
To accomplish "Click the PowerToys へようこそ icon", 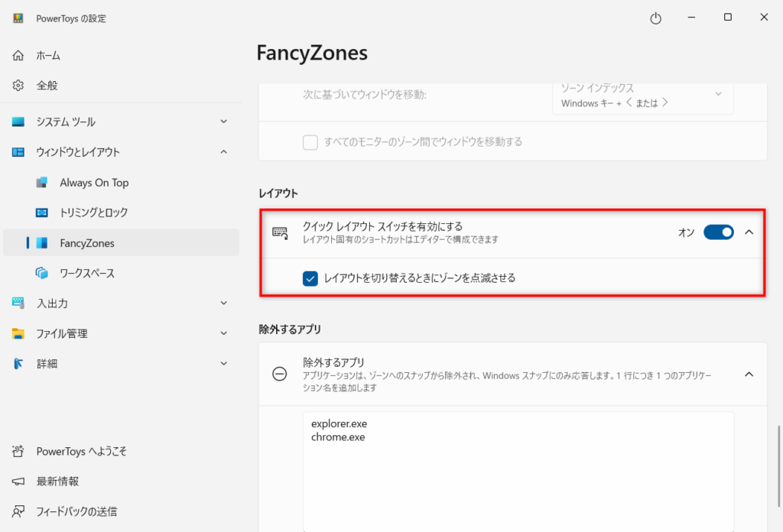I will (x=18, y=451).
